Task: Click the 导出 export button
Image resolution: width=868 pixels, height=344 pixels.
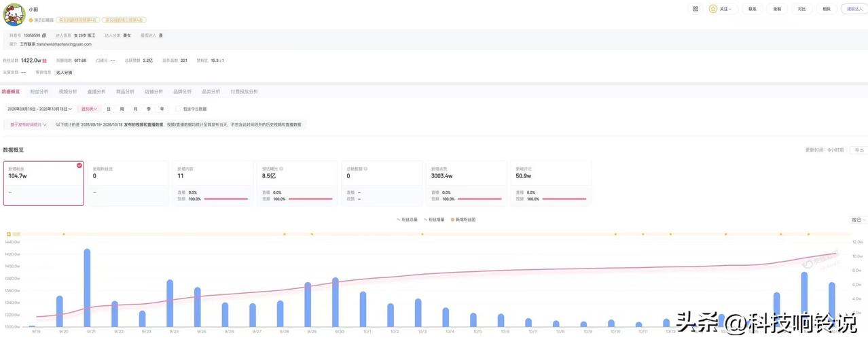Action: pos(859,150)
